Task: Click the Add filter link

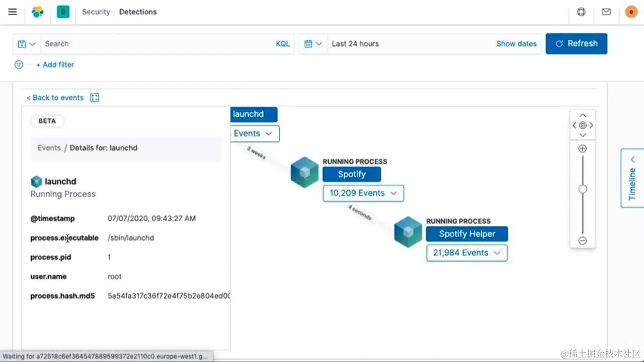Action: (x=55, y=64)
